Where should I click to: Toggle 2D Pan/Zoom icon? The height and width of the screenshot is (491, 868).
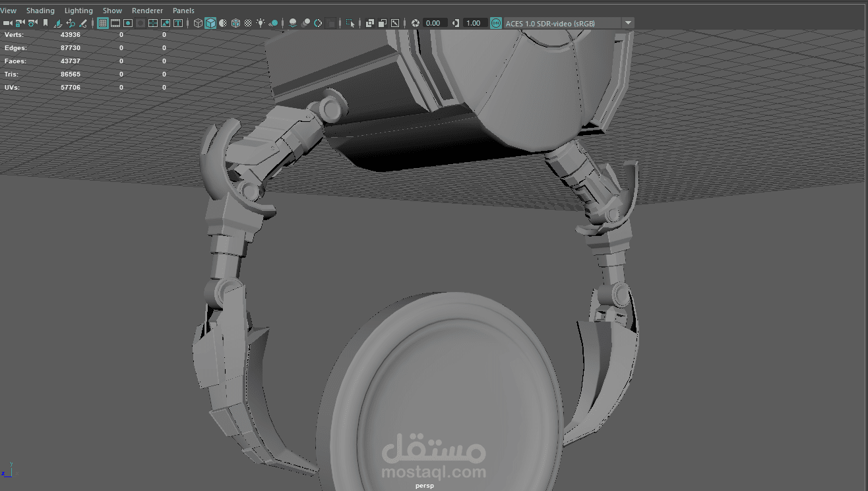(x=71, y=23)
